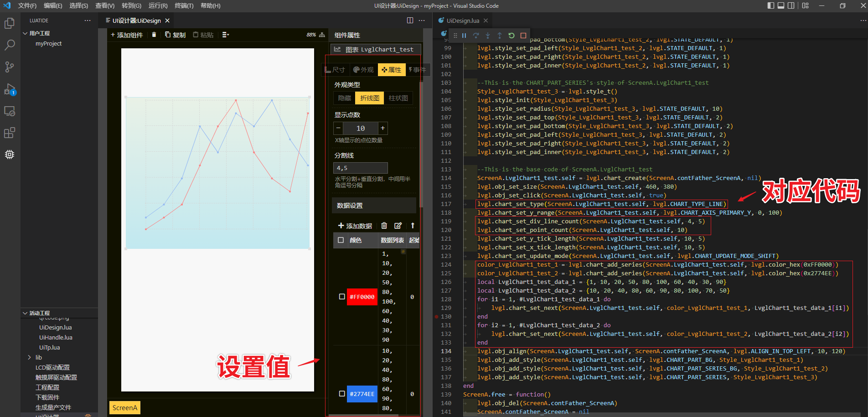Open the LuatIDE chip icon in activity bar
The width and height of the screenshot is (868, 417).
point(10,154)
